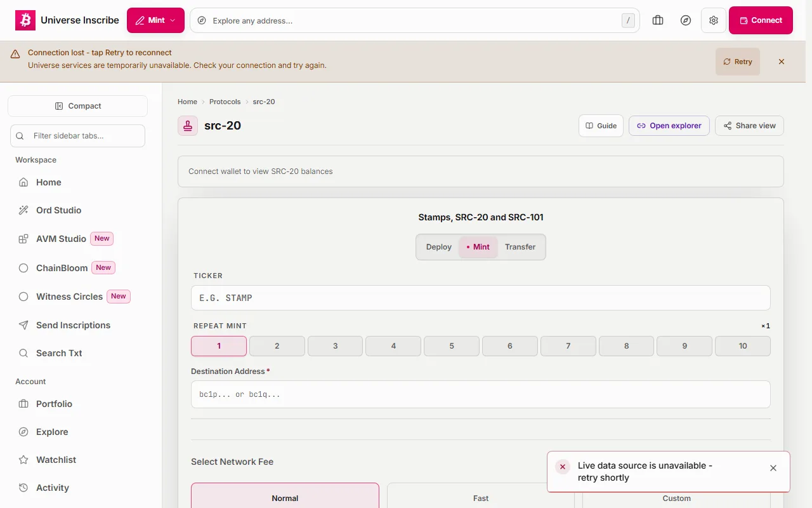Click the Send Inscriptions paper plane icon
812x508 pixels.
(x=23, y=325)
